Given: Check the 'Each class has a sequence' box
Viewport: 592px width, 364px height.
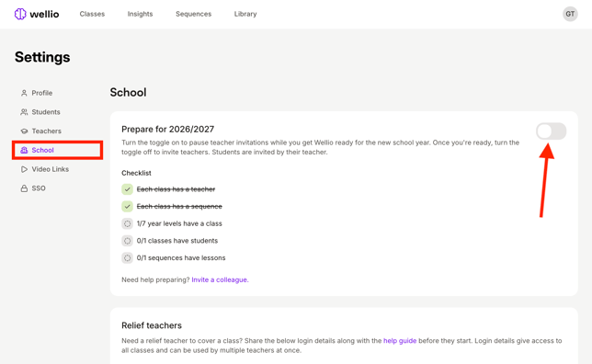Looking at the screenshot, I should [127, 207].
